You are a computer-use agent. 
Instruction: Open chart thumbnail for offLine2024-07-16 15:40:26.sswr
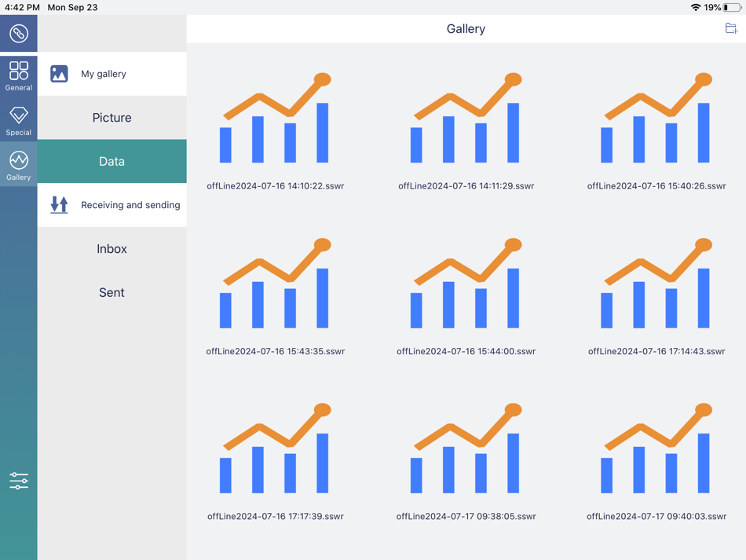click(656, 118)
